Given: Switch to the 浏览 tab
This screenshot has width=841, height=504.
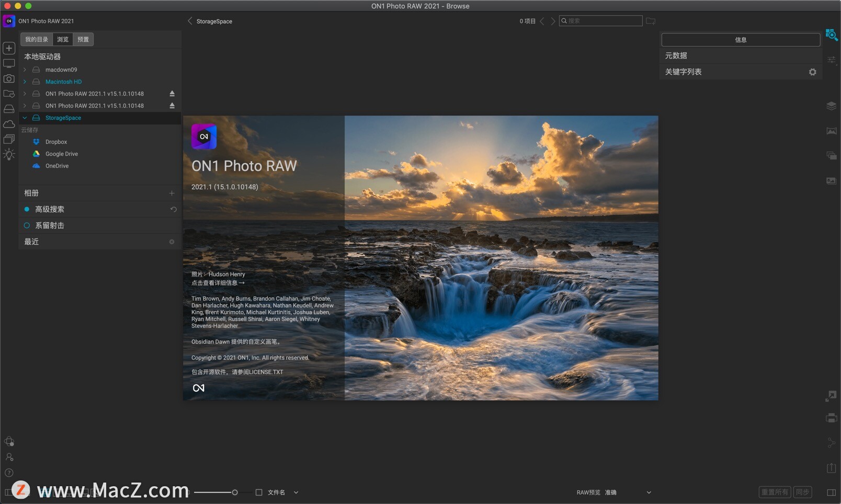Looking at the screenshot, I should [63, 39].
